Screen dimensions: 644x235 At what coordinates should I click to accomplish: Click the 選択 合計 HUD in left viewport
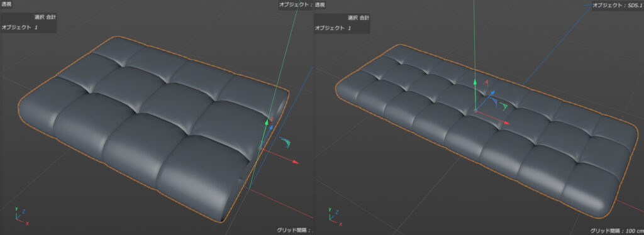point(45,18)
